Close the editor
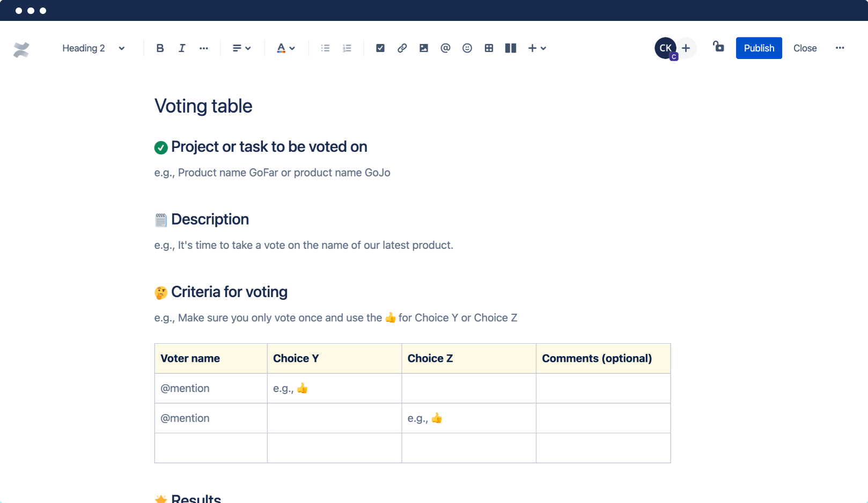 pyautogui.click(x=805, y=48)
